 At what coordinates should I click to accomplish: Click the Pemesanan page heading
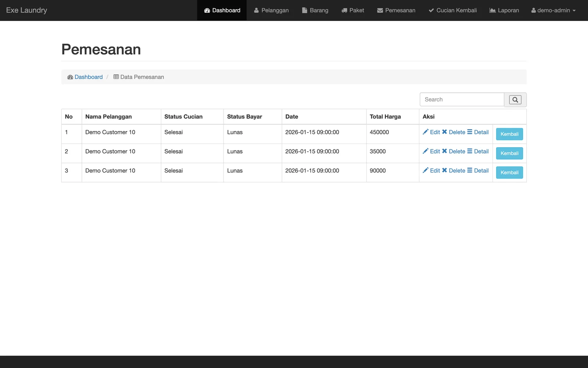[101, 49]
